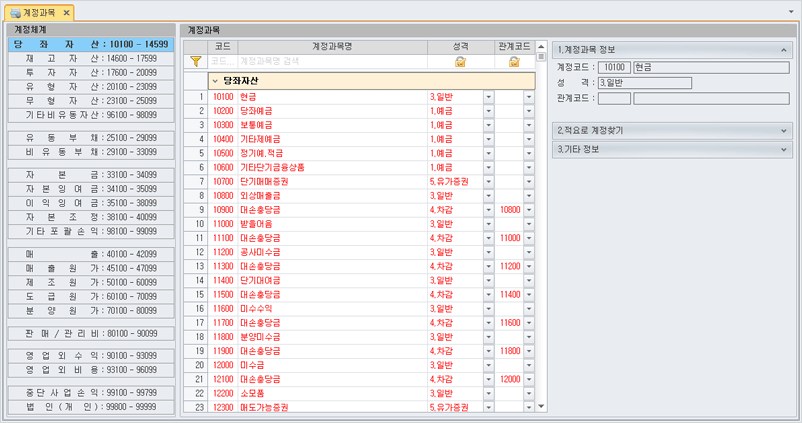Viewport: 802px width, 423px height.
Task: Select the 11600 미수수익 row name
Action: point(256,309)
